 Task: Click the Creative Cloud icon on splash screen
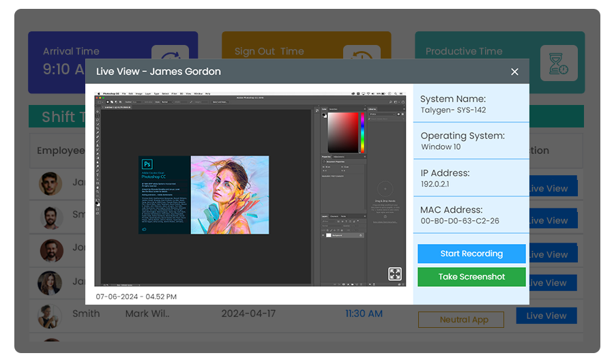point(145,229)
